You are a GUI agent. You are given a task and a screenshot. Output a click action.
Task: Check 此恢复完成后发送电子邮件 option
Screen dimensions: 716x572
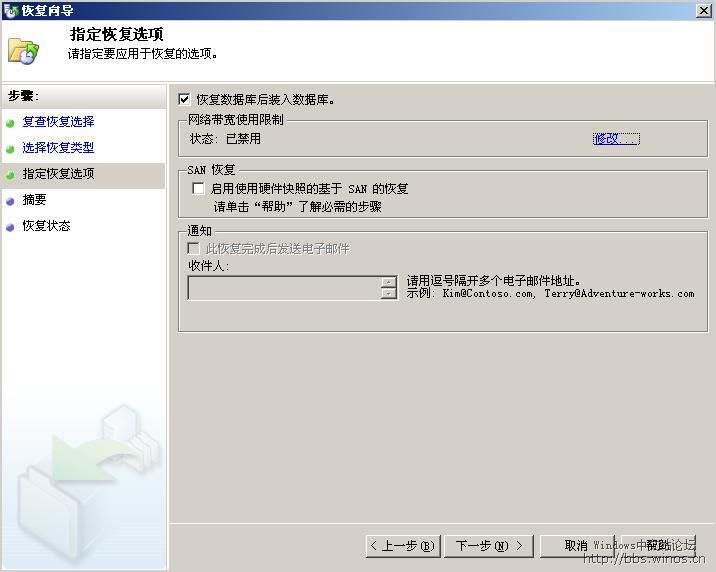pyautogui.click(x=194, y=248)
